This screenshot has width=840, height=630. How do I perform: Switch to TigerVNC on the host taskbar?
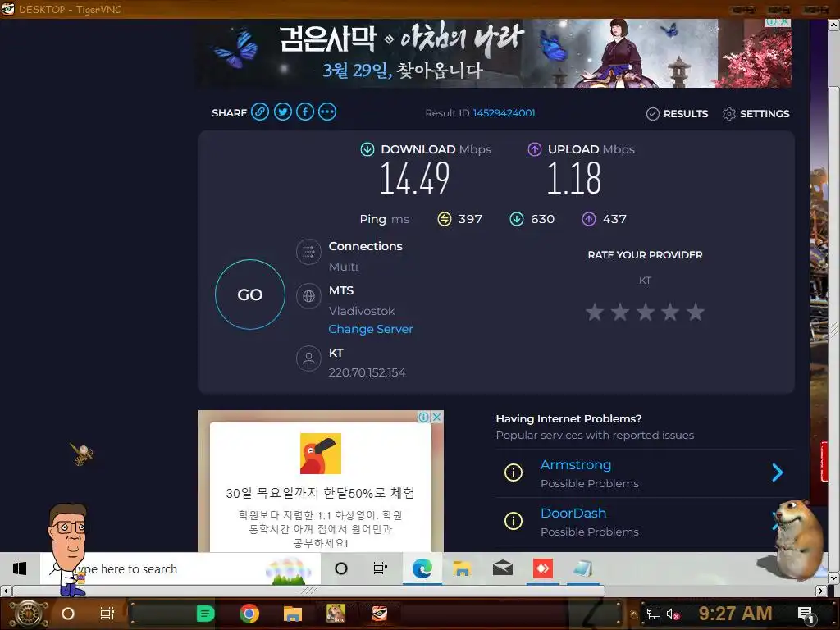[x=379, y=614]
